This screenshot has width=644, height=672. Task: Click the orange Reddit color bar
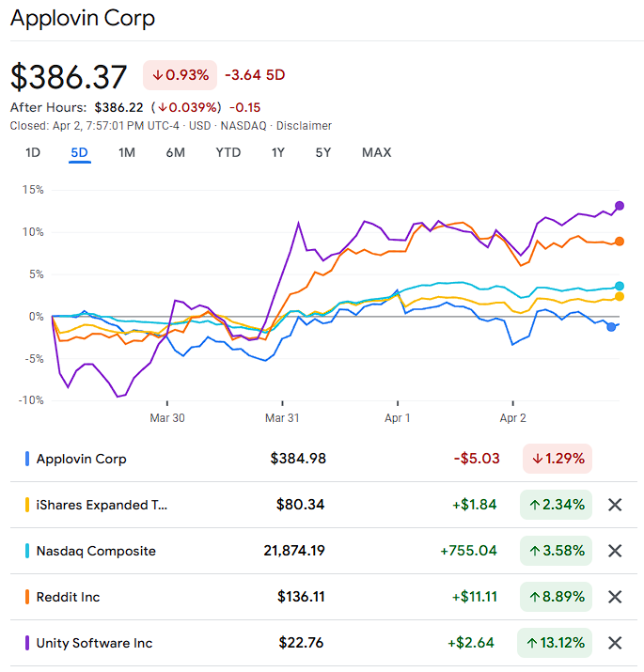tap(27, 597)
